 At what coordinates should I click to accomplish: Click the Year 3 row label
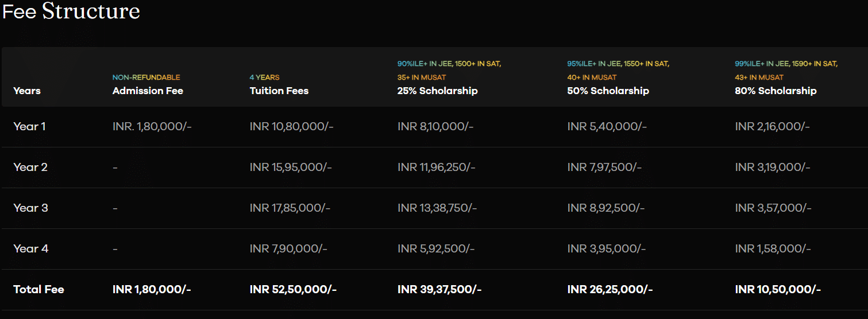click(x=30, y=208)
